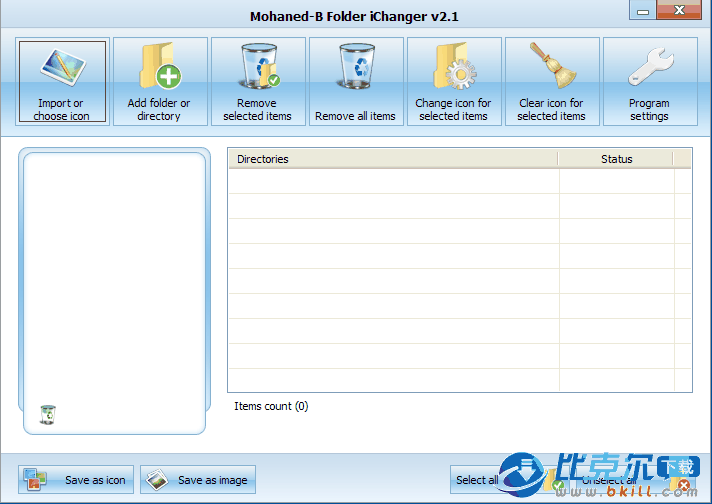712x504 pixels.
Task: Click Remove selected items tool
Action: [x=258, y=82]
